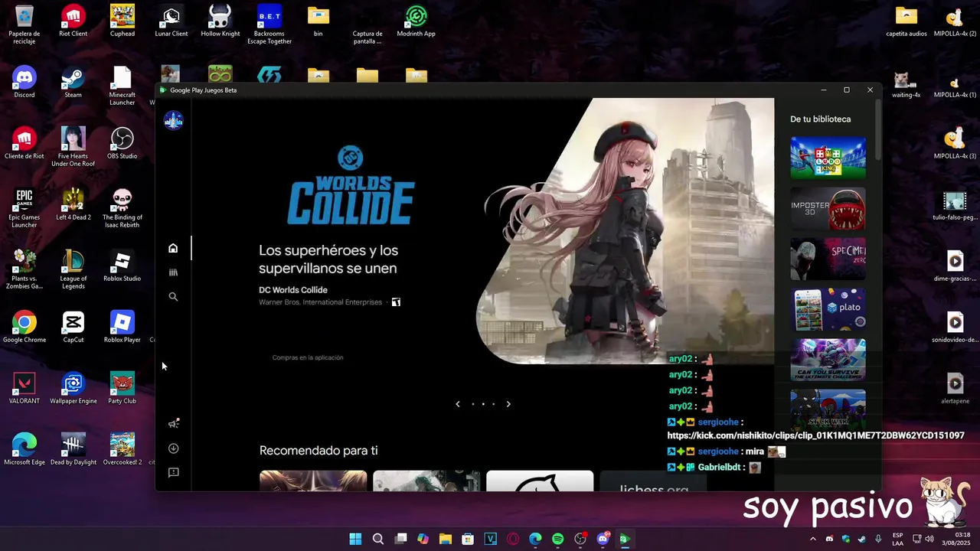Image resolution: width=980 pixels, height=551 pixels.
Task: Open the profile avatar in Google Play Juegos
Action: [174, 120]
